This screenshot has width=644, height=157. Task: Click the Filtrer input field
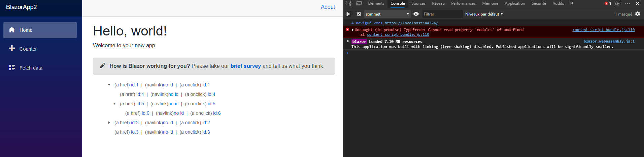442,14
